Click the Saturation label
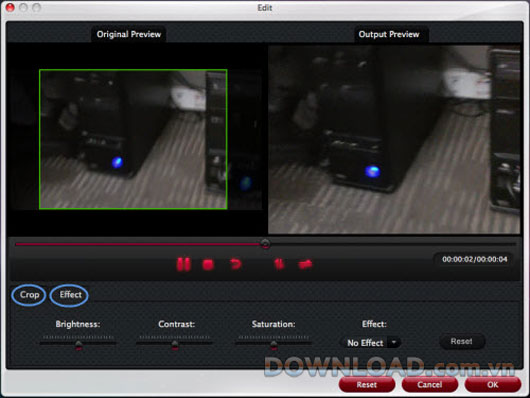The width and height of the screenshot is (530, 398). tap(273, 324)
